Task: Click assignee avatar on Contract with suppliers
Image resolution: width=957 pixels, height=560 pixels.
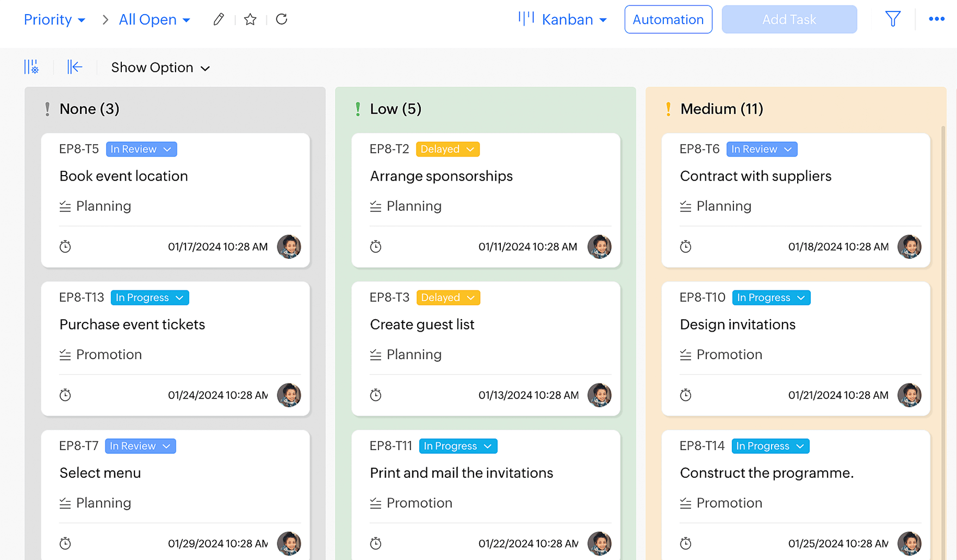Action: [909, 247]
